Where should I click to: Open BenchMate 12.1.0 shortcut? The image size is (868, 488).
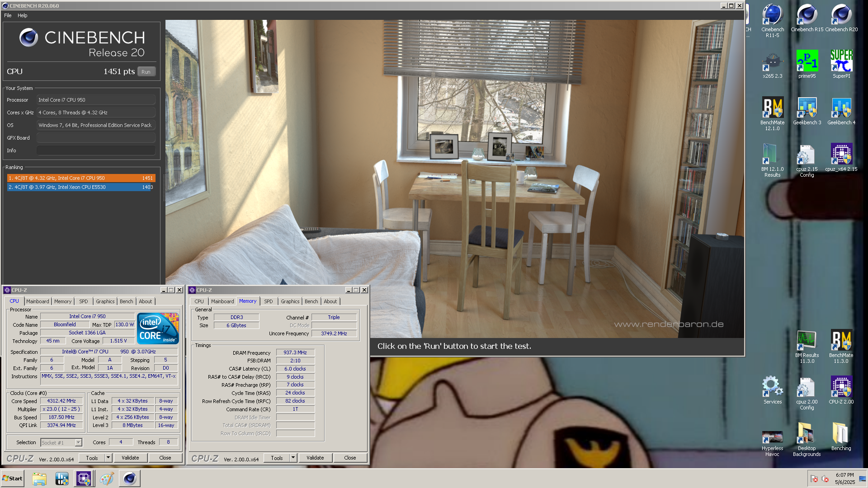(772, 114)
